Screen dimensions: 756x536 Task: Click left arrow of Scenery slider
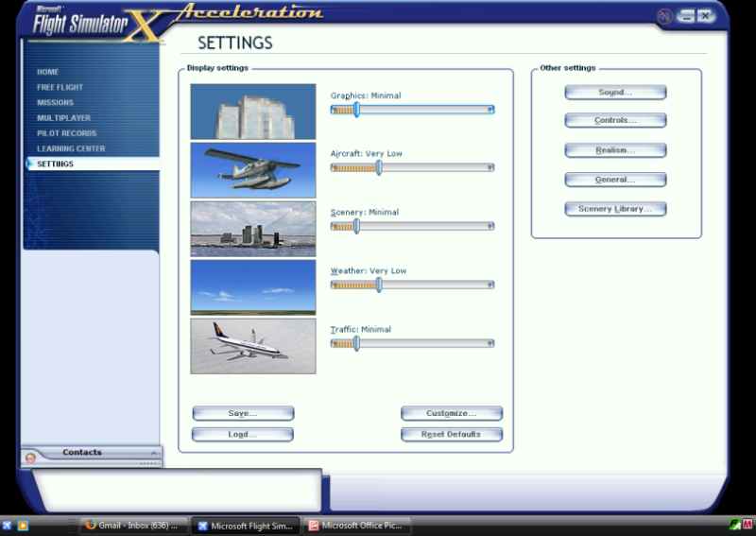[x=335, y=227]
